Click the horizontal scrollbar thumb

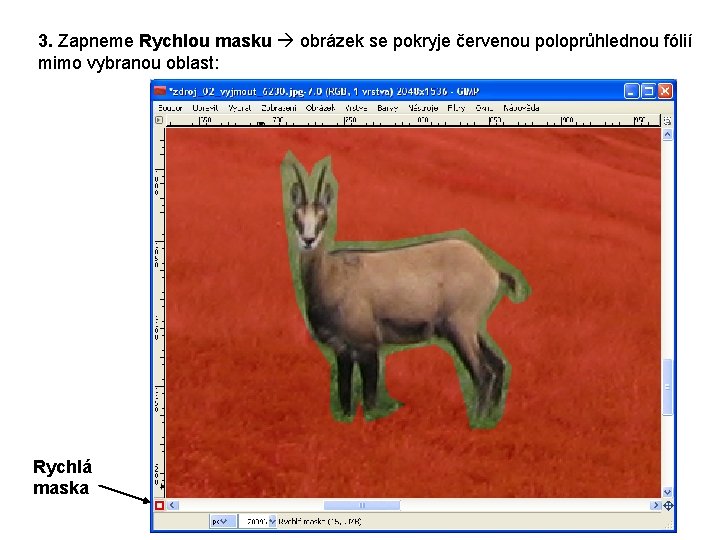pyautogui.click(x=362, y=506)
